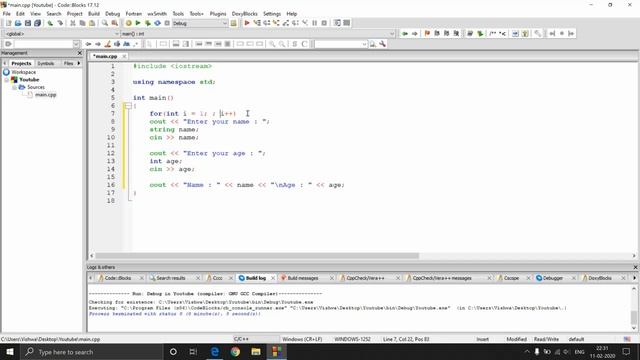Click the Doxygen block comment icon

coord(493,33)
